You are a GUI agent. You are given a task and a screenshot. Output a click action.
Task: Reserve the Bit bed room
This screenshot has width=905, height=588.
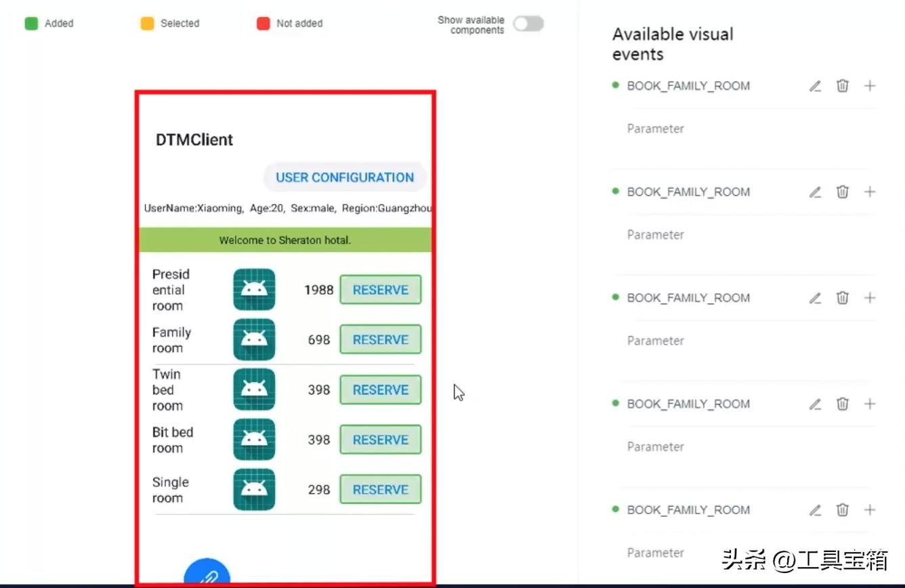380,440
